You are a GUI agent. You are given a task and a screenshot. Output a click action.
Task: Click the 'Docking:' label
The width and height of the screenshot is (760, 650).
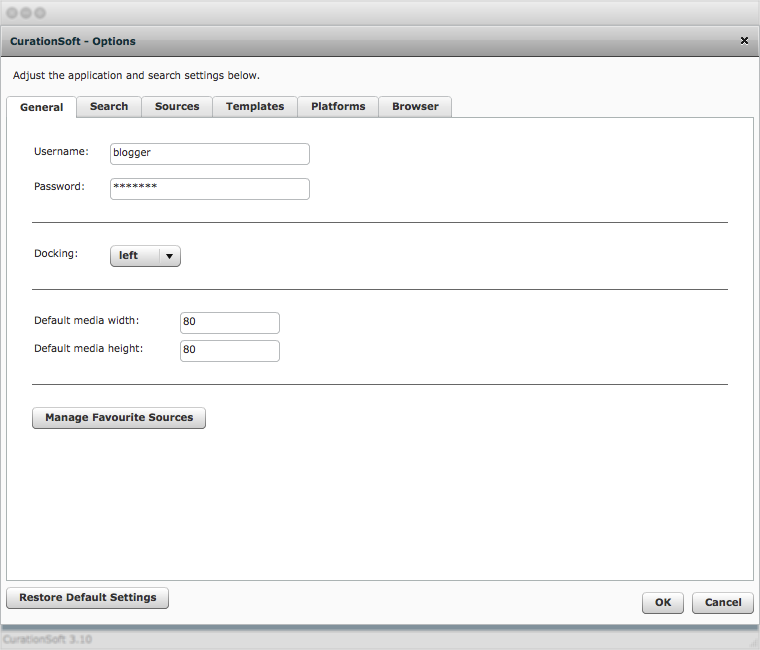pos(56,254)
